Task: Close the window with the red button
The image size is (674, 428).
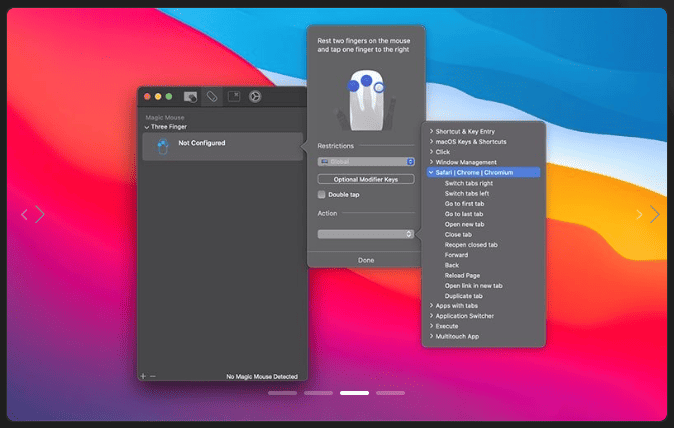Action: point(147,97)
